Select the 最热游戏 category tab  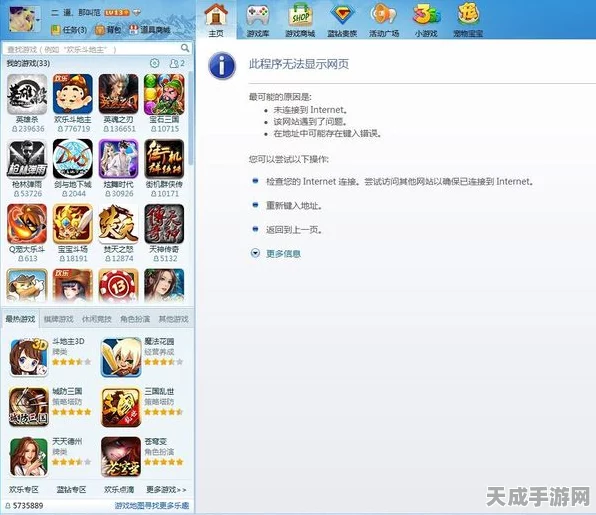pos(21,319)
